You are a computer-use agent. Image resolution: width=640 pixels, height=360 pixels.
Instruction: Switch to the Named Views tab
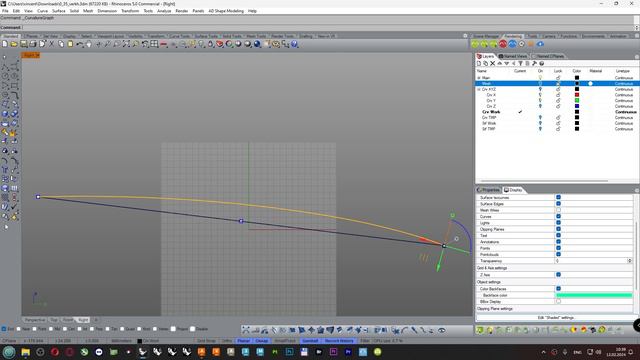tap(513, 56)
